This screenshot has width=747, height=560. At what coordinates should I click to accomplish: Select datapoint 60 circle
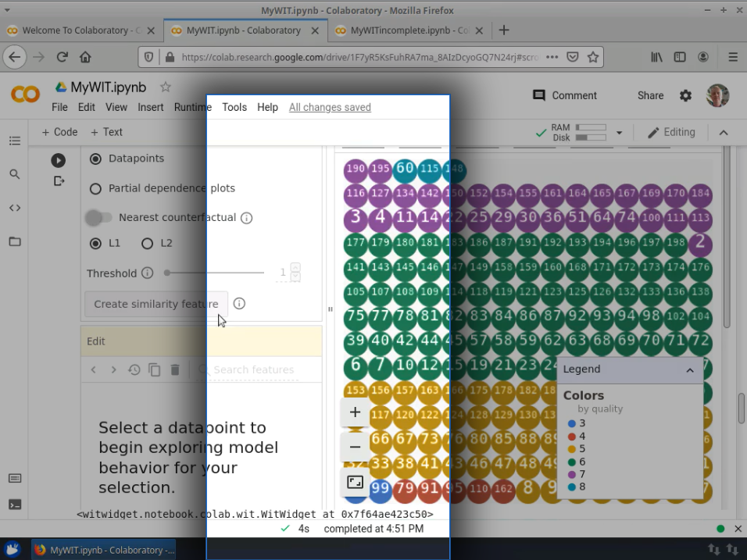coord(405,169)
